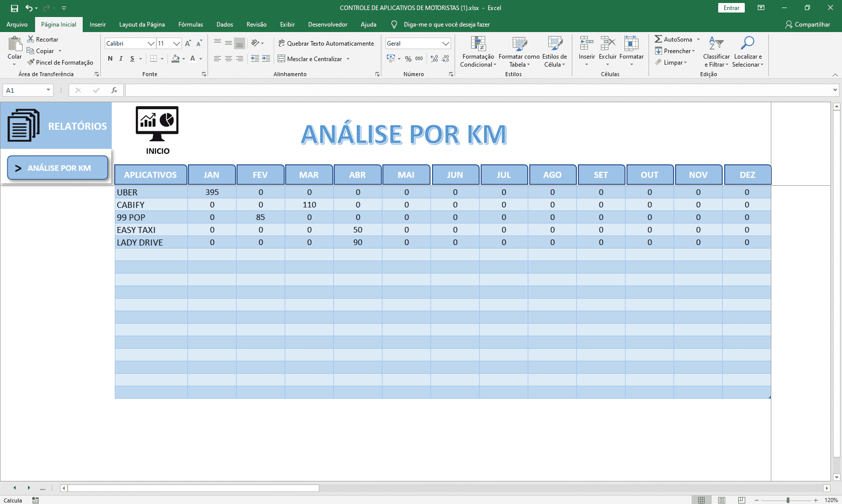Expand the Geral number format dropdown
Screen dimensions: 842x504
(x=446, y=44)
